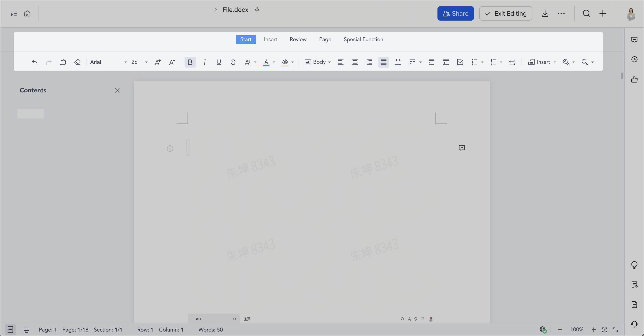
Task: Add comment with the plus bubble icon
Action: (462, 148)
